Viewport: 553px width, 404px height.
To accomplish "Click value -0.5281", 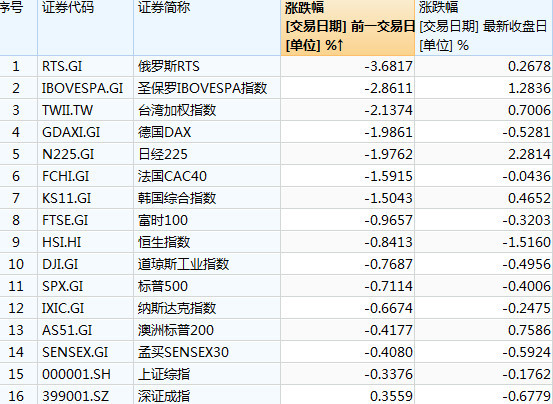I will (x=526, y=132).
